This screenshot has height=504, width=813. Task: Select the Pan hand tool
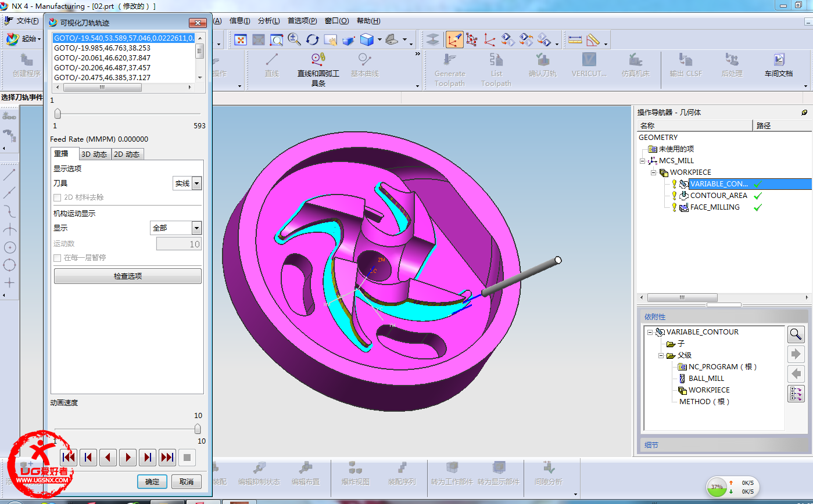point(330,39)
